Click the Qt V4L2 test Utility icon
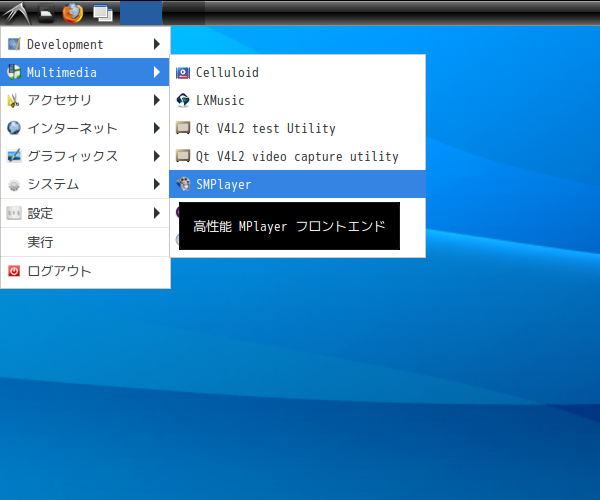The image size is (600, 500). [x=183, y=128]
